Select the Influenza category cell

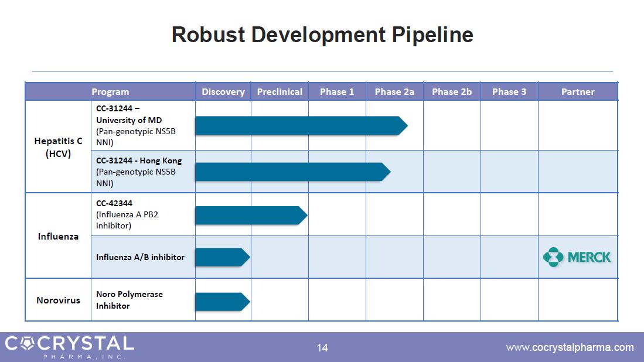point(59,236)
